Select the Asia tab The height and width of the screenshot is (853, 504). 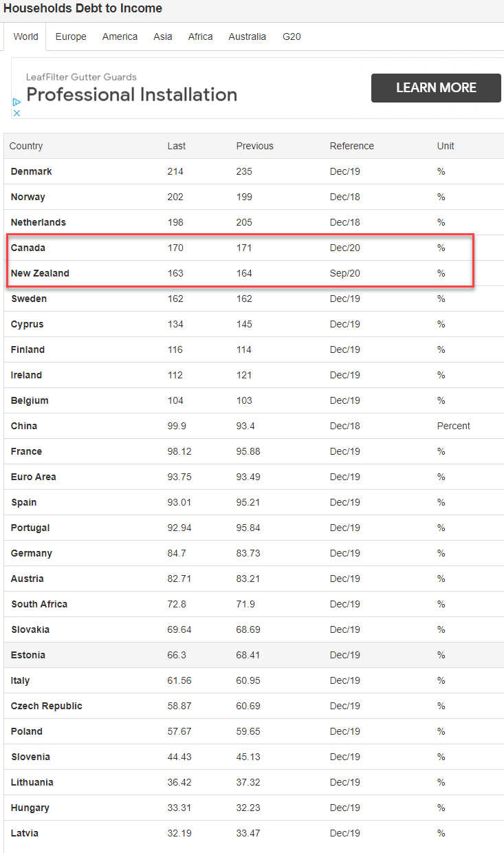[x=163, y=36]
